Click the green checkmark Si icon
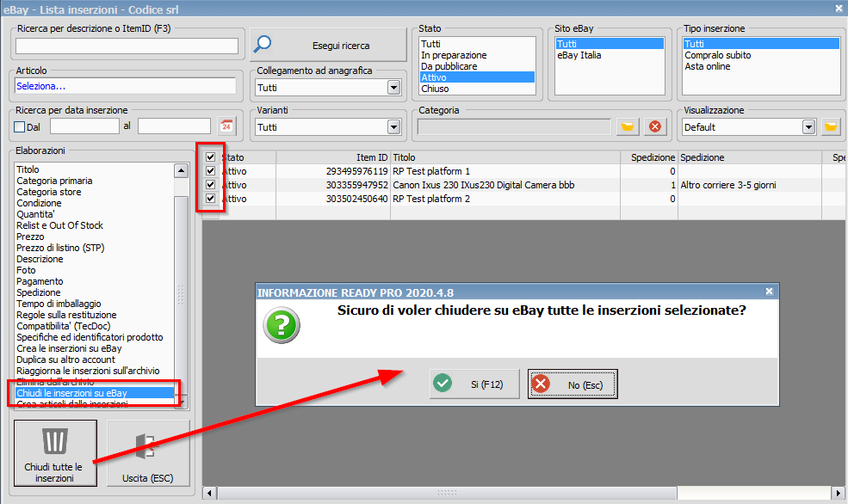This screenshot has height=504, width=848. click(x=443, y=384)
